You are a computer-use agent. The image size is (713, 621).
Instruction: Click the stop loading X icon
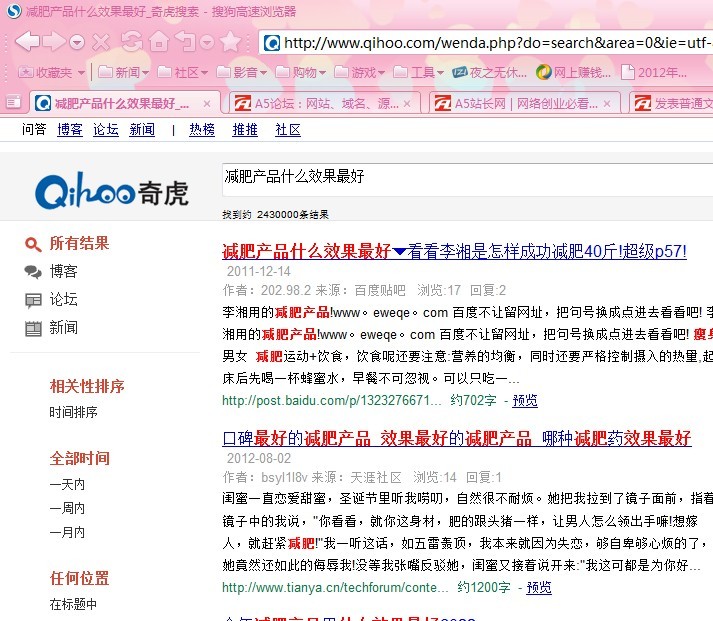click(101, 42)
